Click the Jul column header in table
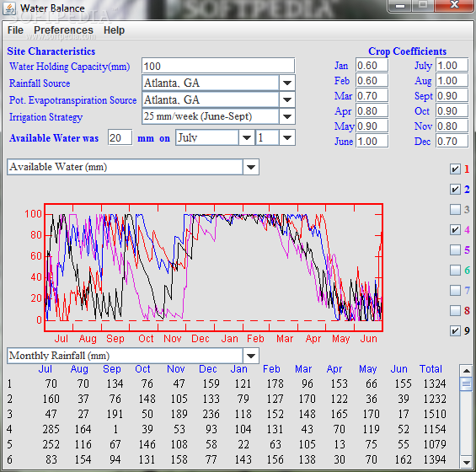Viewport: 476px width, 472px height. click(45, 369)
